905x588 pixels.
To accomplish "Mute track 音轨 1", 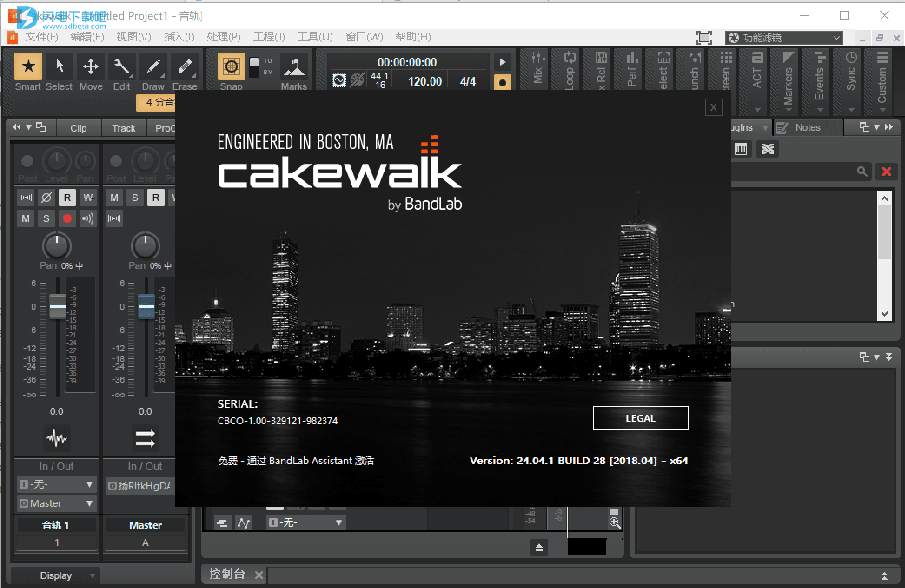I will click(x=26, y=219).
